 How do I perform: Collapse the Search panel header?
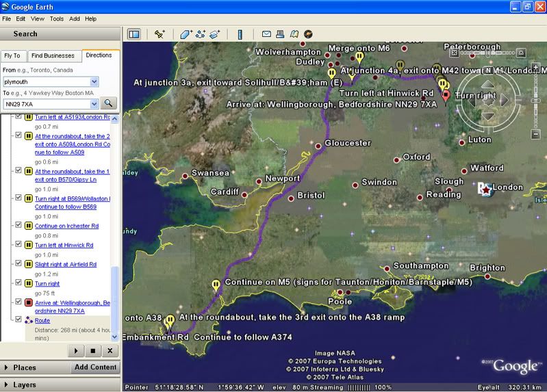click(60, 34)
